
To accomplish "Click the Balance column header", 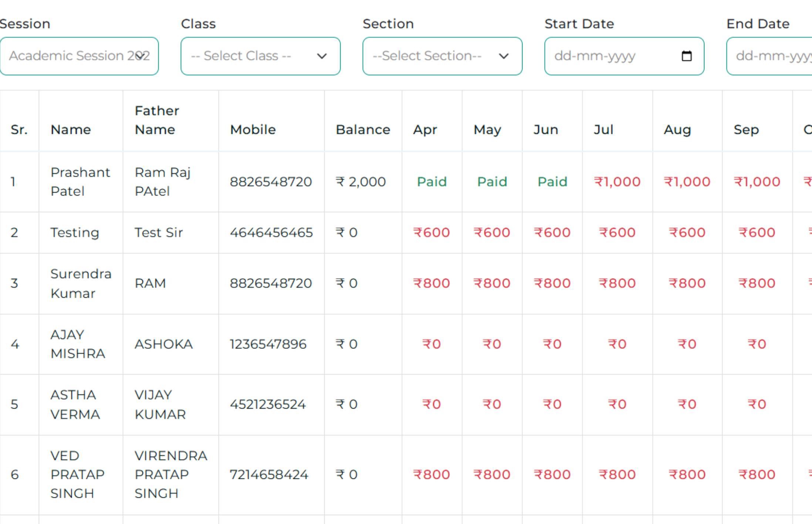I will 363,129.
